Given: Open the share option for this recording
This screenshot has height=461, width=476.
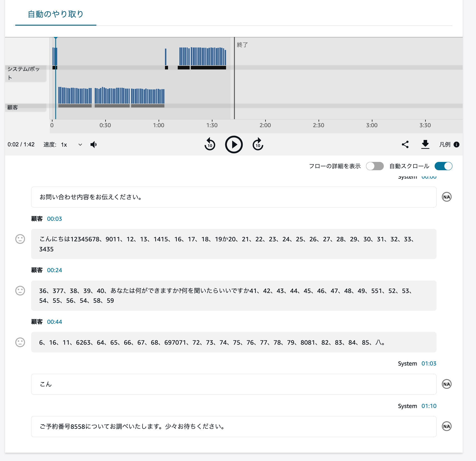Looking at the screenshot, I should [405, 144].
